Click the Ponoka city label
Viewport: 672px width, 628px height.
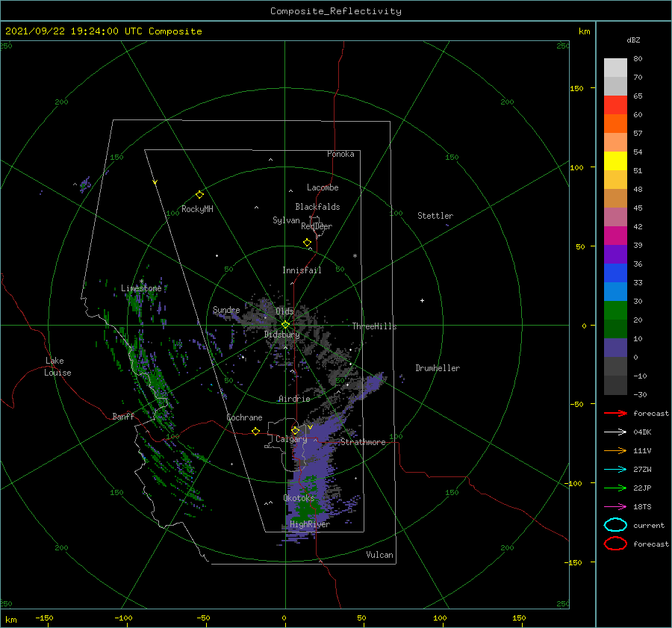tap(340, 154)
